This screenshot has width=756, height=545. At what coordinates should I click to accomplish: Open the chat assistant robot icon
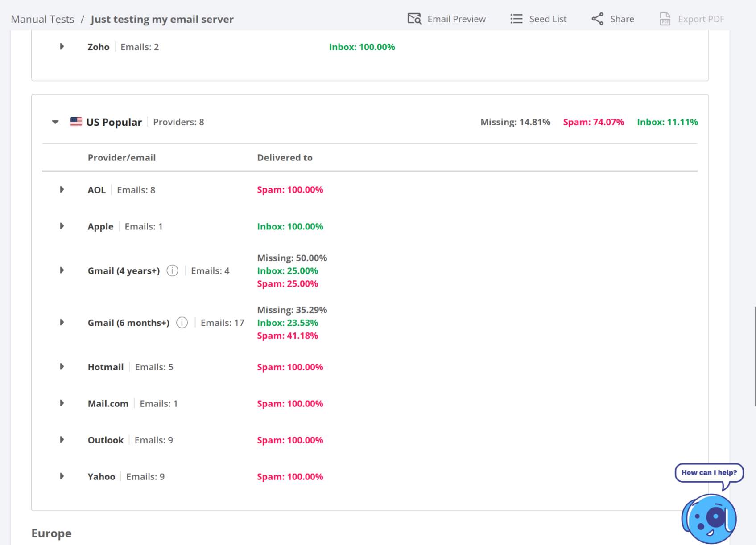[x=708, y=519]
